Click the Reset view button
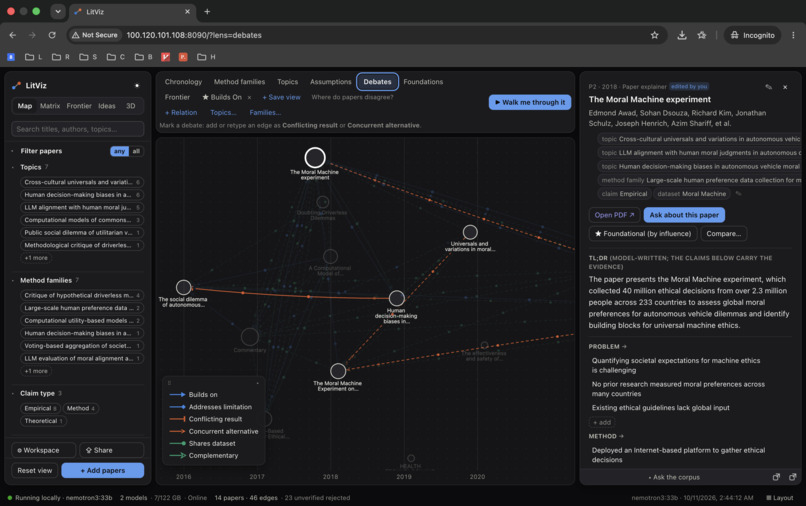The image size is (806, 506). coord(34,471)
